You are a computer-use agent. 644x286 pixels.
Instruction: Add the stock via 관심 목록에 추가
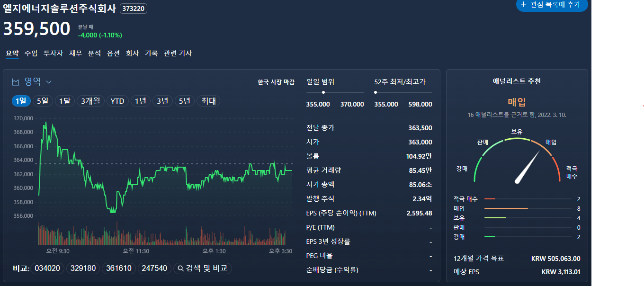click(552, 5)
